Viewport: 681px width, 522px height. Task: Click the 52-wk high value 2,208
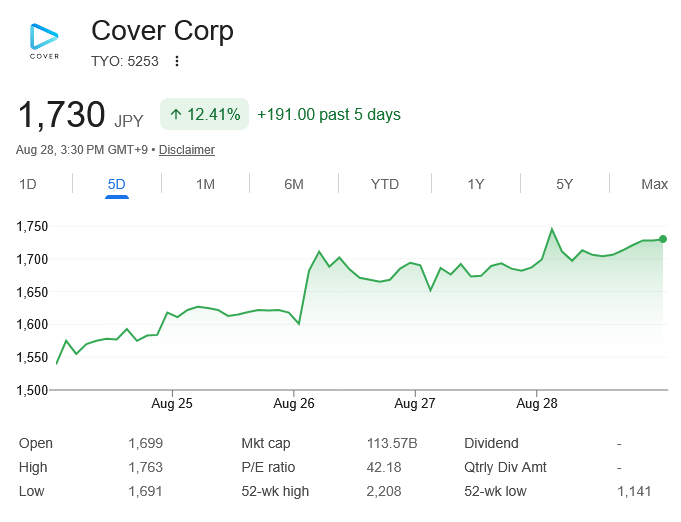[384, 491]
